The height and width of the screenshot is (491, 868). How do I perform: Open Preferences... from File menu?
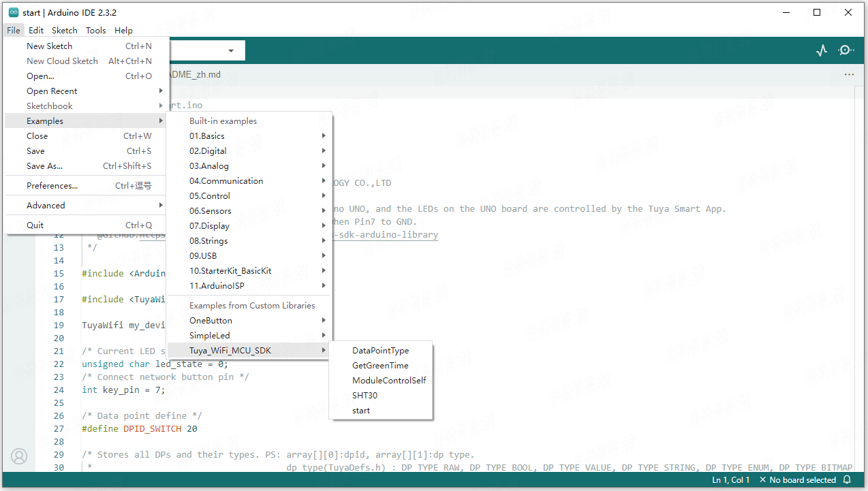[x=87, y=186]
